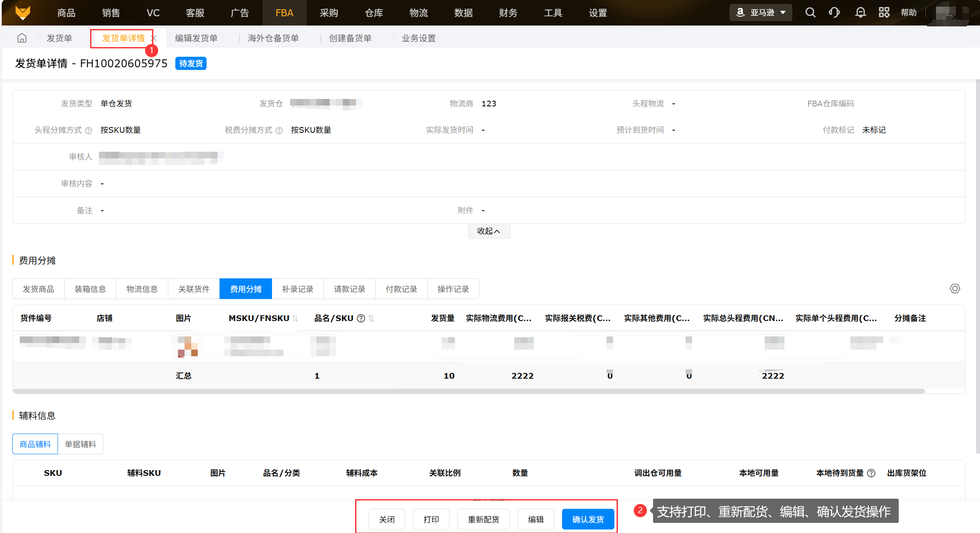Sort by MSKU/FNSKU column arrows
Viewport: 980px width, 533px height.
(295, 318)
